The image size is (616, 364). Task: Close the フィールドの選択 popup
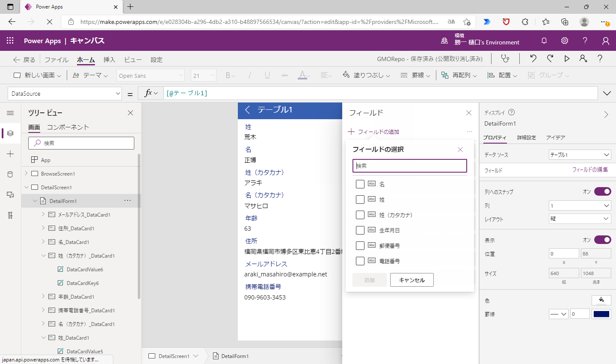tap(460, 150)
